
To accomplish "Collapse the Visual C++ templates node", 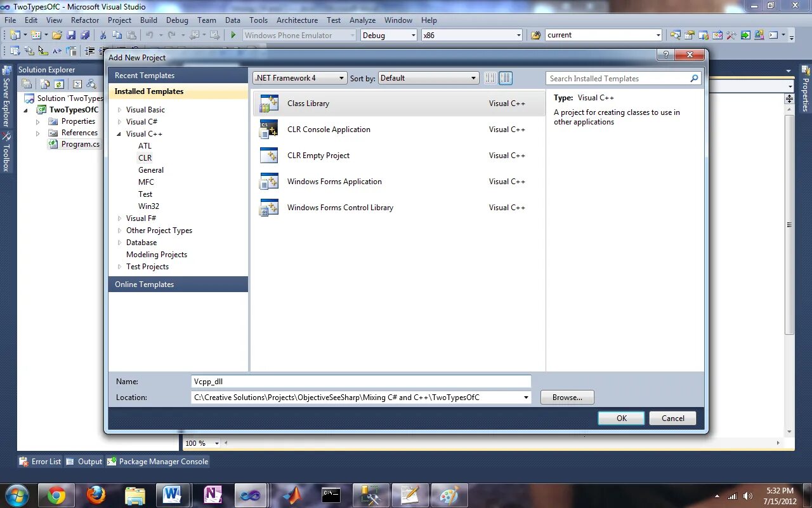I will coord(119,134).
